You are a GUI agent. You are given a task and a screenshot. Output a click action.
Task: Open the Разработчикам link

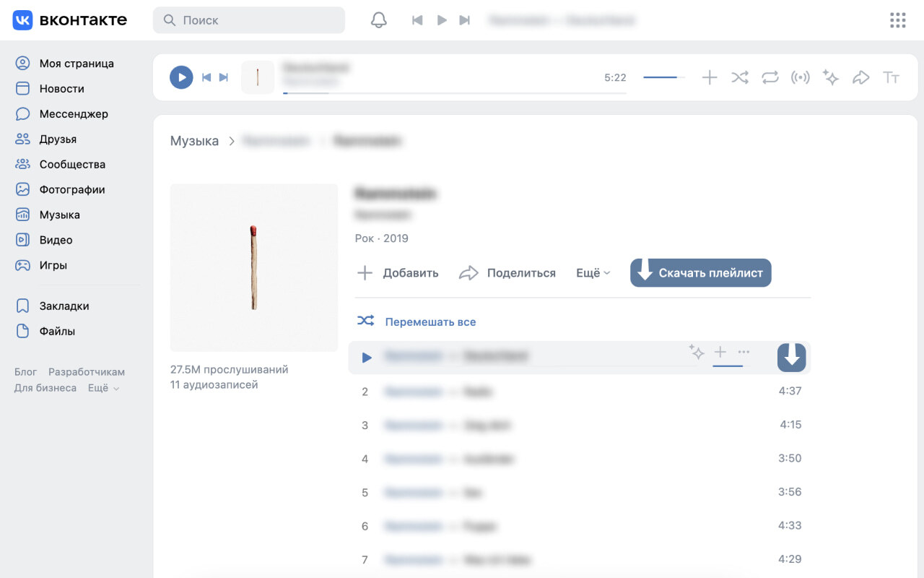[x=85, y=371]
